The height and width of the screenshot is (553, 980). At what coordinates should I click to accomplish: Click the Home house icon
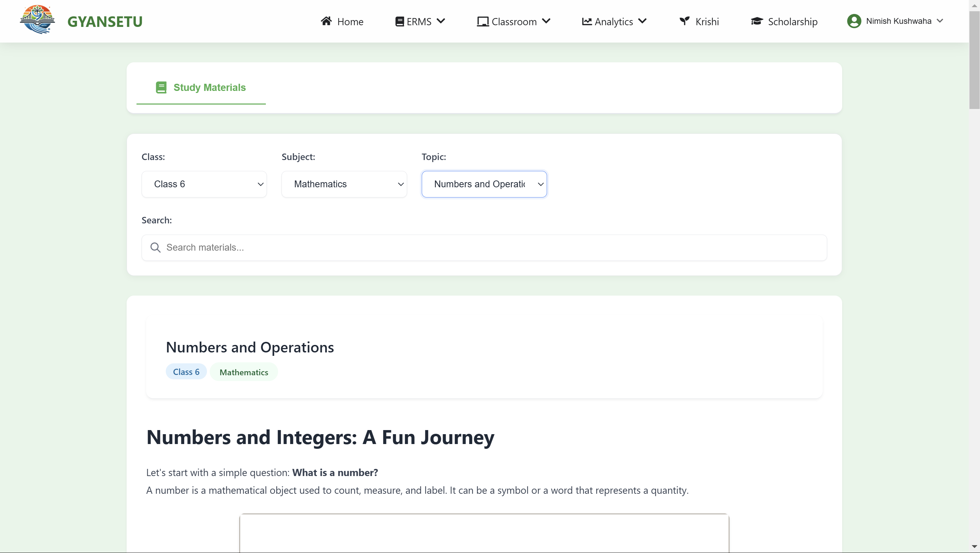coord(326,21)
